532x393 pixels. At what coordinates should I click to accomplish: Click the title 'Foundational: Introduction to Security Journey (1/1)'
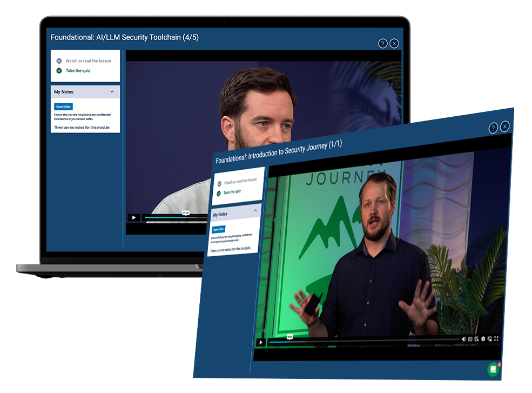point(279,152)
